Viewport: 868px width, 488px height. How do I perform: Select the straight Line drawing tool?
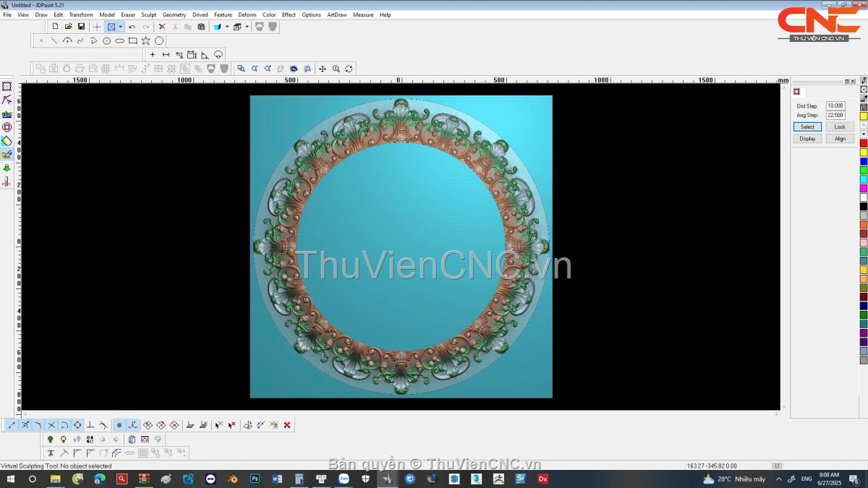tap(54, 41)
